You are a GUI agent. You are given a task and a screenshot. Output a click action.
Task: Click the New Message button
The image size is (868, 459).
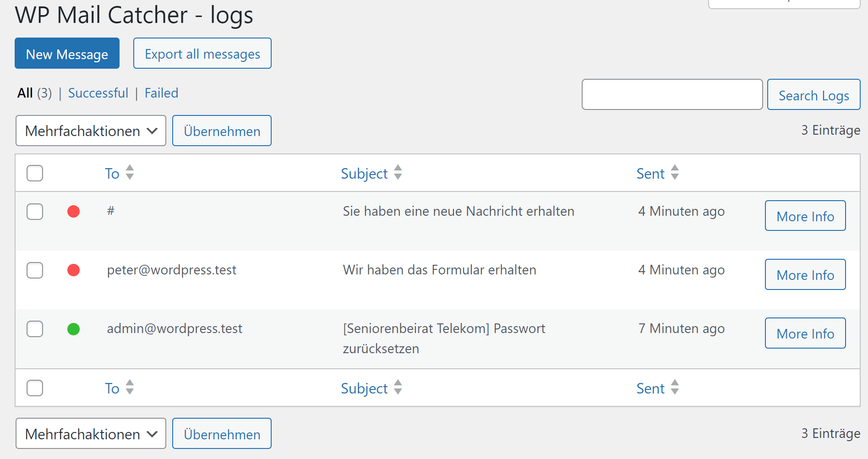tap(67, 54)
